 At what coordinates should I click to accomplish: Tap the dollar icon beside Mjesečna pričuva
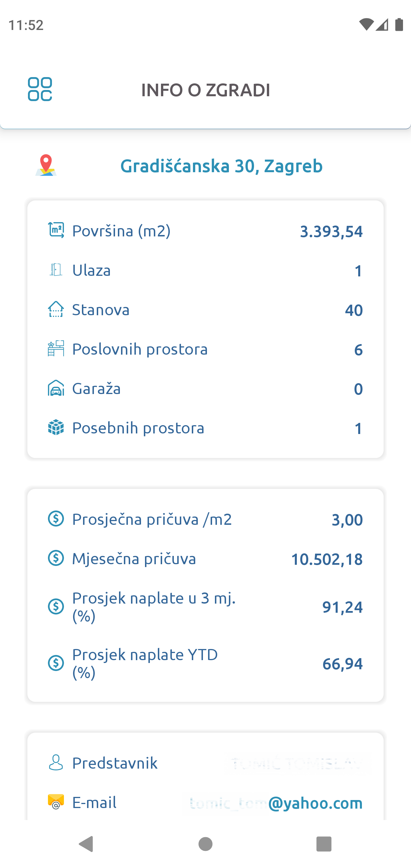point(56,558)
